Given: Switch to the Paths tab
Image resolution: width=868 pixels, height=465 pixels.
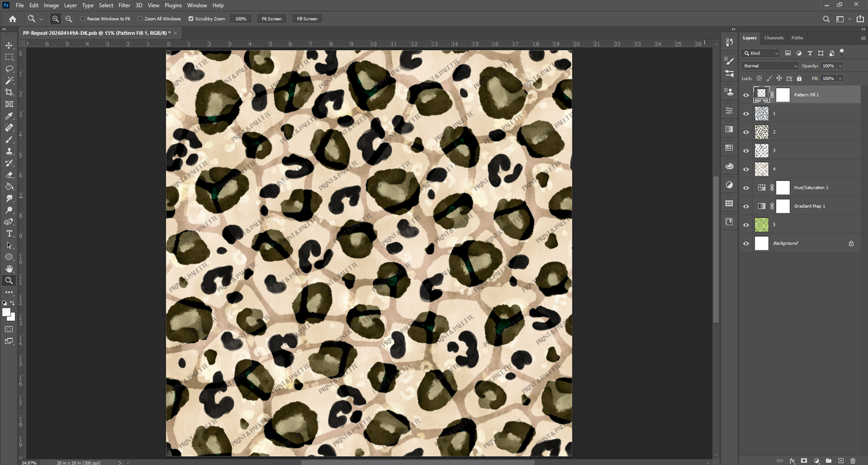Looking at the screenshot, I should pos(797,38).
